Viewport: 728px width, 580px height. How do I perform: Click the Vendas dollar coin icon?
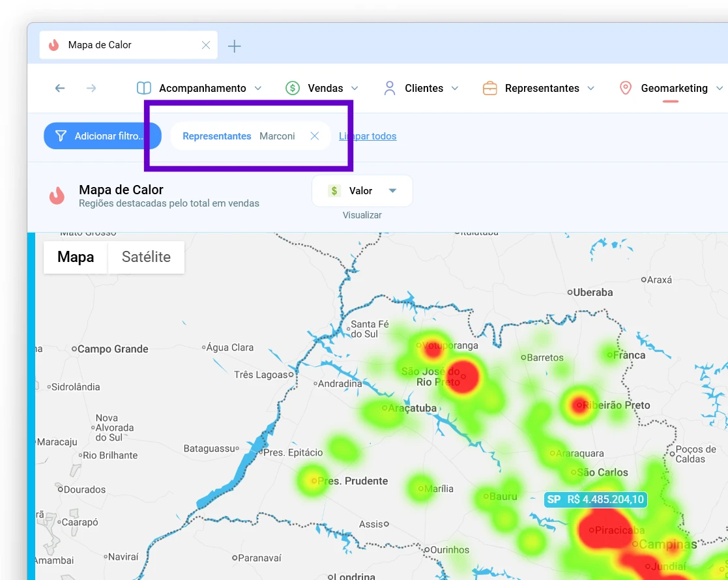[x=293, y=88]
